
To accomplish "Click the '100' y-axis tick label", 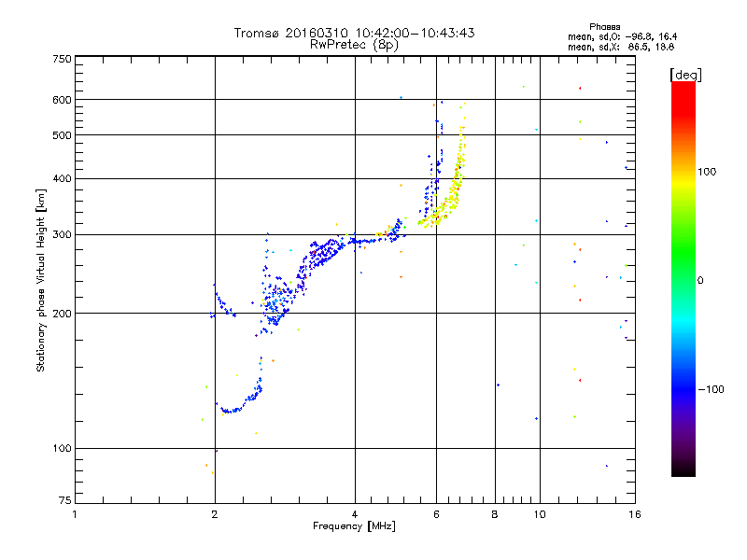I will coord(63,448).
